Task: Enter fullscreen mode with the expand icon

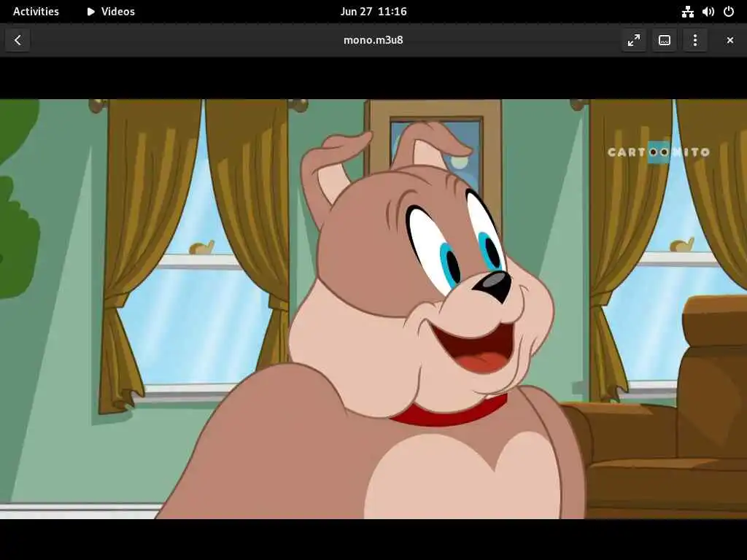Action: coord(634,40)
